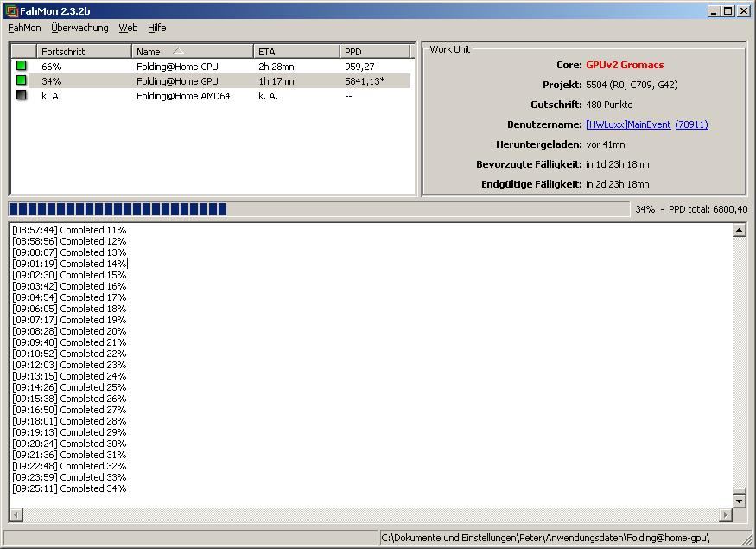Click log line 'Completed 34%'

point(69,488)
